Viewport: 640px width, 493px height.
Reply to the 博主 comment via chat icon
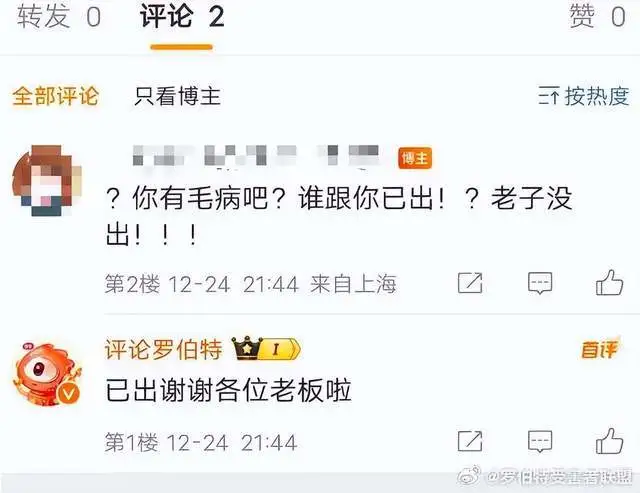[540, 283]
